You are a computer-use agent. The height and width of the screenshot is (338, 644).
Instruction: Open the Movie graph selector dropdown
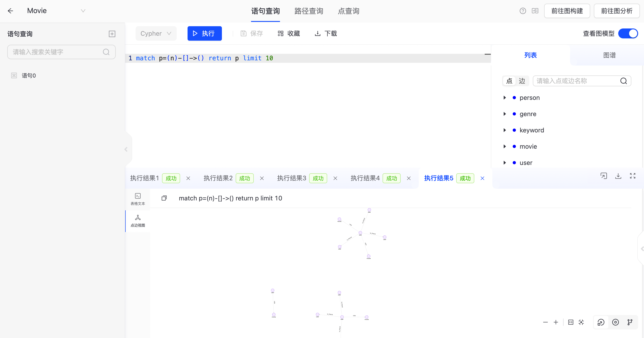click(x=56, y=11)
